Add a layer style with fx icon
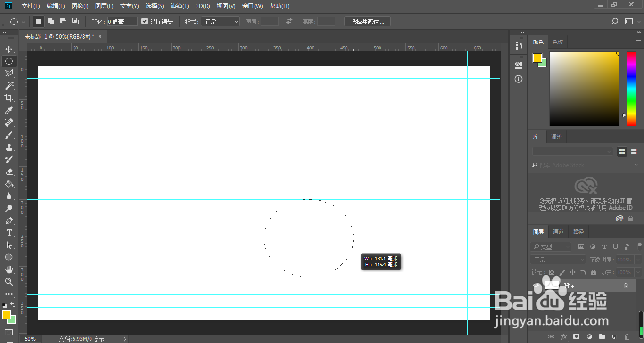644x343 pixels. coord(564,337)
